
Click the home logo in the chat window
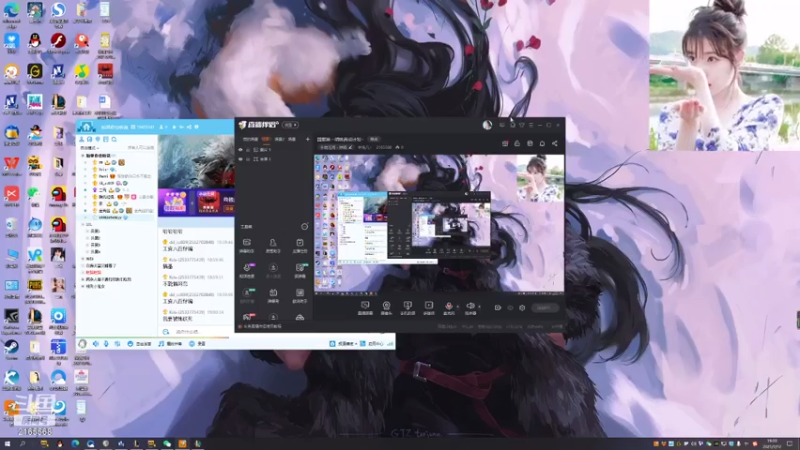(86, 127)
